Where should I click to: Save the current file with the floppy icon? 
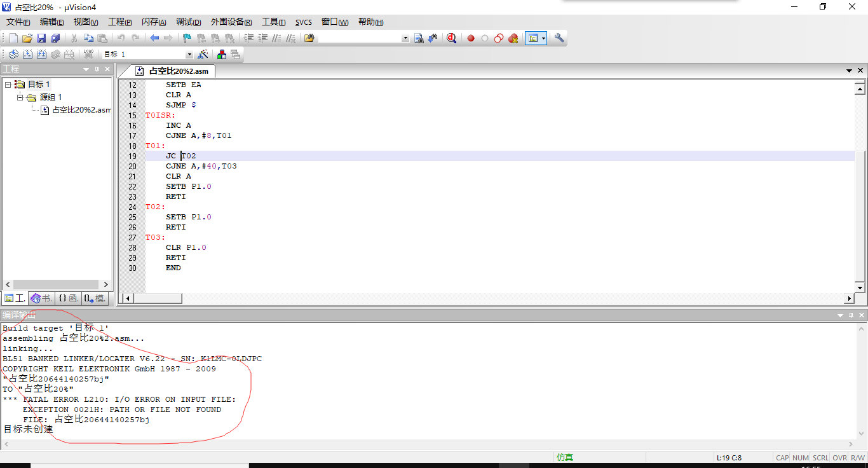[41, 38]
